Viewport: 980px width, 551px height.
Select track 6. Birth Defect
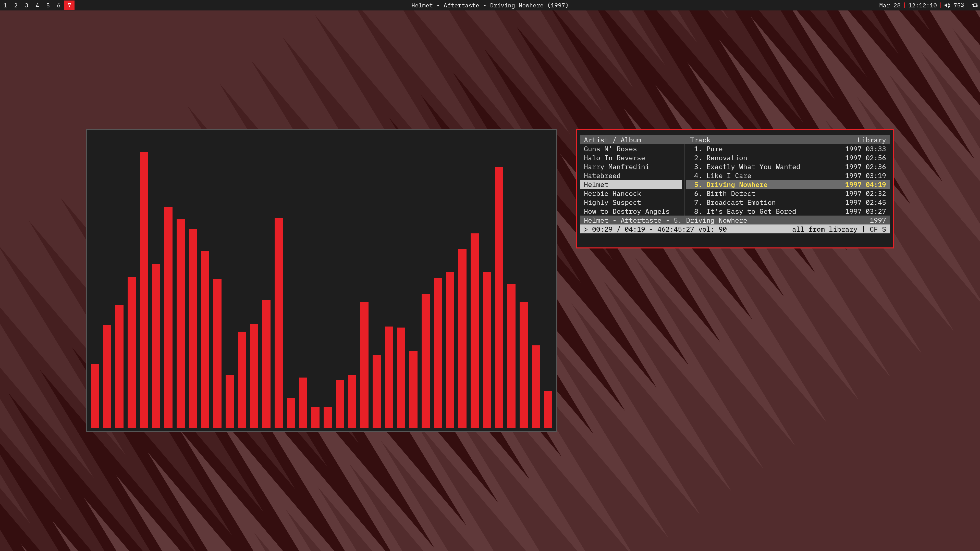click(788, 194)
